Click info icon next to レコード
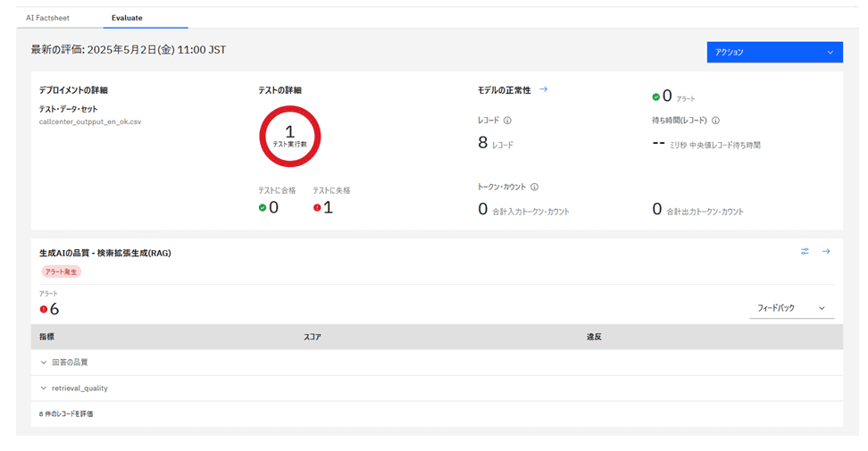Screen dimensions: 868x451 (x=507, y=121)
